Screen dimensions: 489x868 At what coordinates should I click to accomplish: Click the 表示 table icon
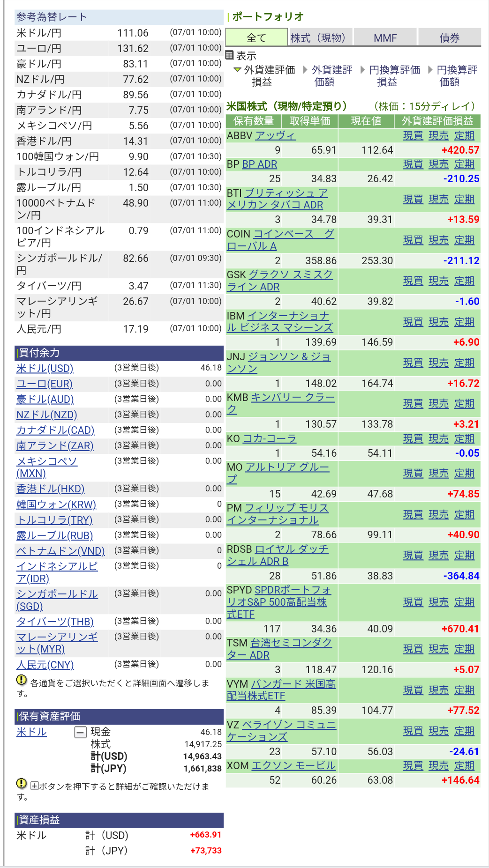point(229,55)
